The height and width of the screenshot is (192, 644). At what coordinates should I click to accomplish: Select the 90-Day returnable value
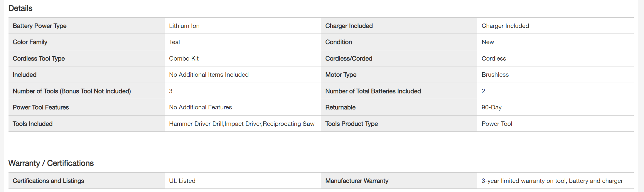click(x=491, y=107)
